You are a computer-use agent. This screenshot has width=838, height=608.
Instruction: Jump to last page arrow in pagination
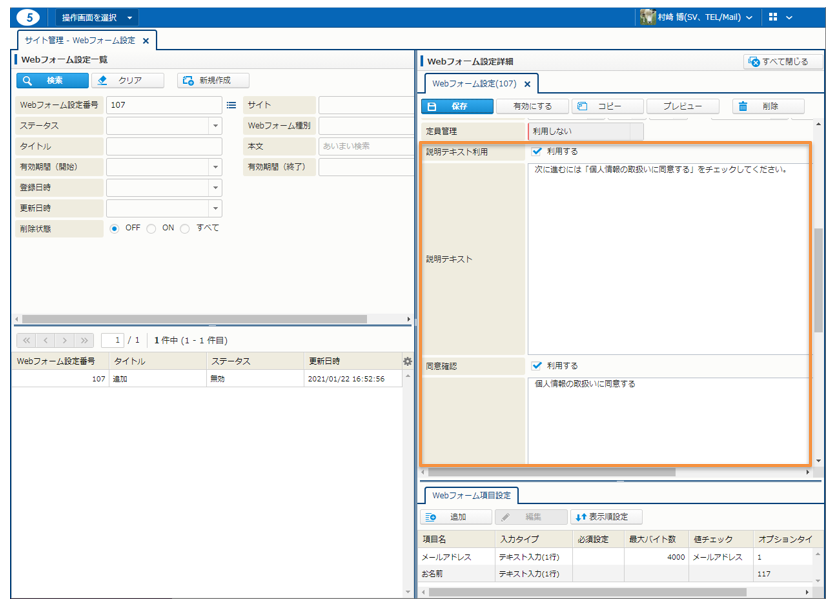click(85, 340)
